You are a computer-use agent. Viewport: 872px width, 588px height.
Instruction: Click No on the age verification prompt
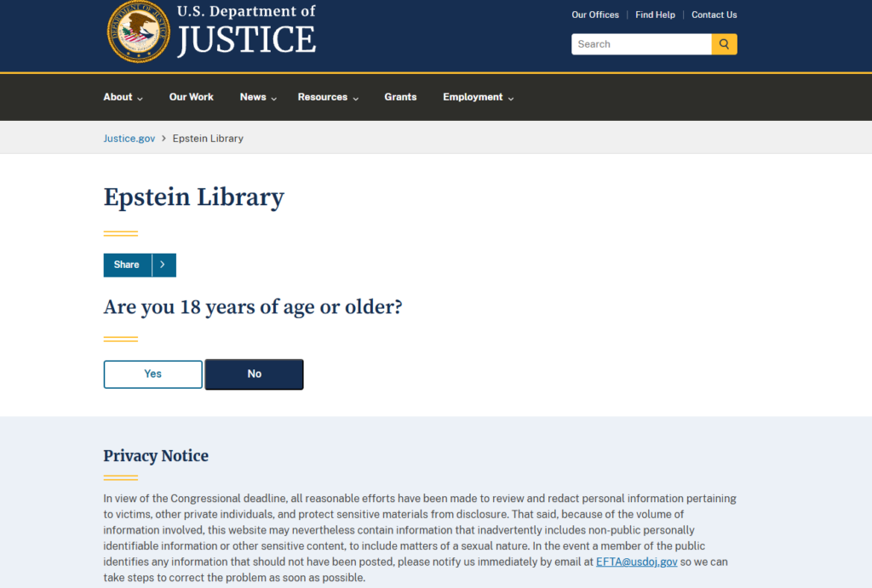coord(254,374)
